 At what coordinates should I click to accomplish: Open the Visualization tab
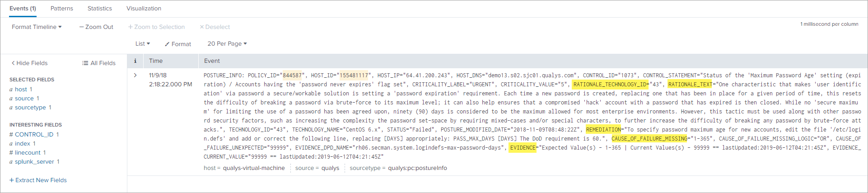(x=144, y=9)
